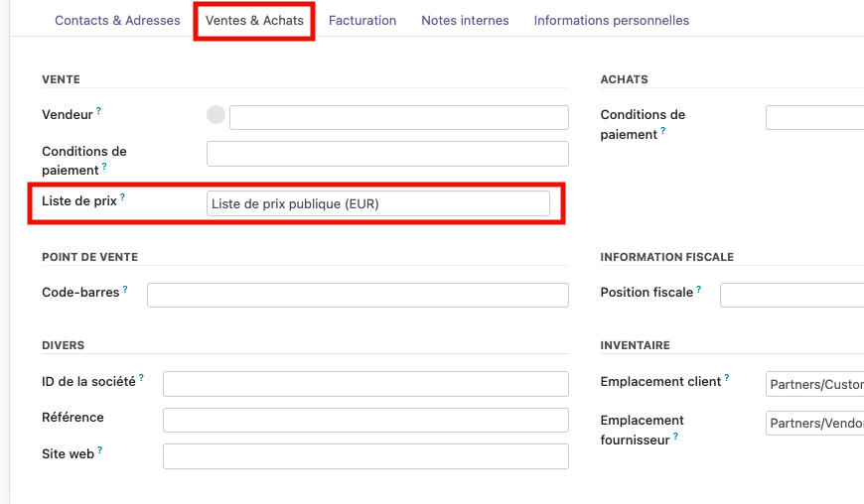This screenshot has height=504, width=864.
Task: Open sales Conditions de paiement dropdown
Action: pyautogui.click(x=387, y=154)
